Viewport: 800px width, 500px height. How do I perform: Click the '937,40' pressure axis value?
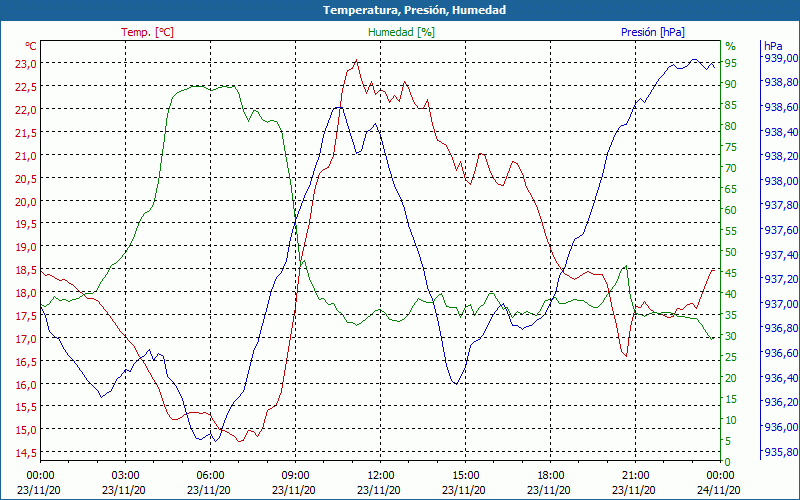click(x=781, y=255)
